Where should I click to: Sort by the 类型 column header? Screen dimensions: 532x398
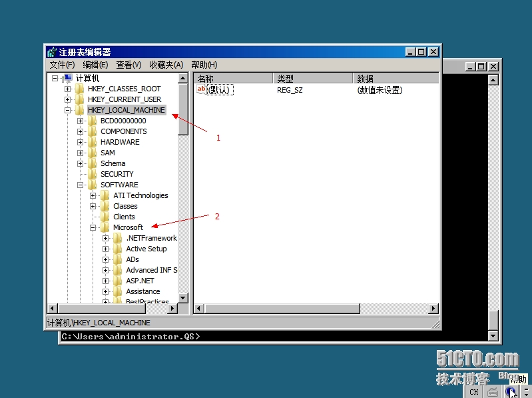[x=313, y=79]
